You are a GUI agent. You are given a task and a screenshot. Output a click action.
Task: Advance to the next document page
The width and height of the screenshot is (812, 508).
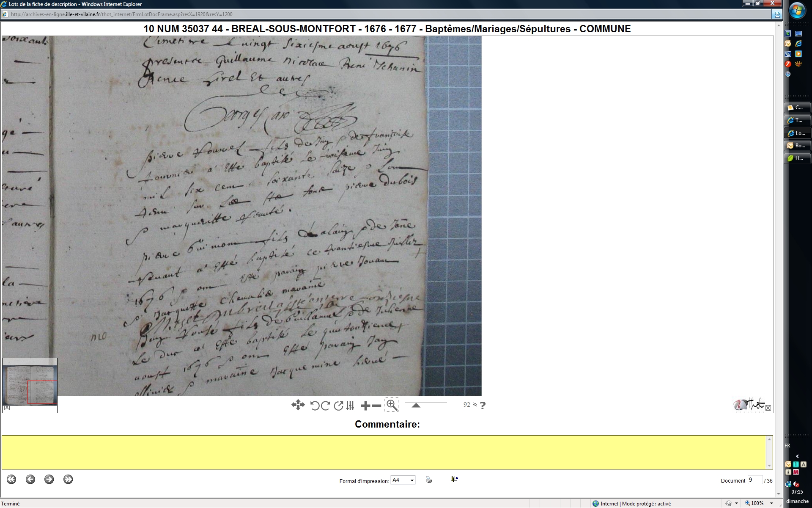(49, 479)
